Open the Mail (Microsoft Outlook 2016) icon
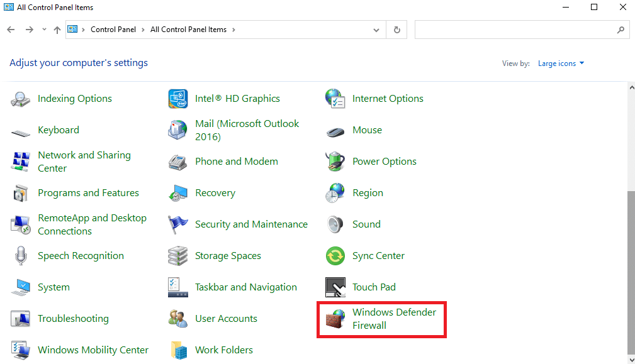The width and height of the screenshot is (635, 364). pos(177,130)
